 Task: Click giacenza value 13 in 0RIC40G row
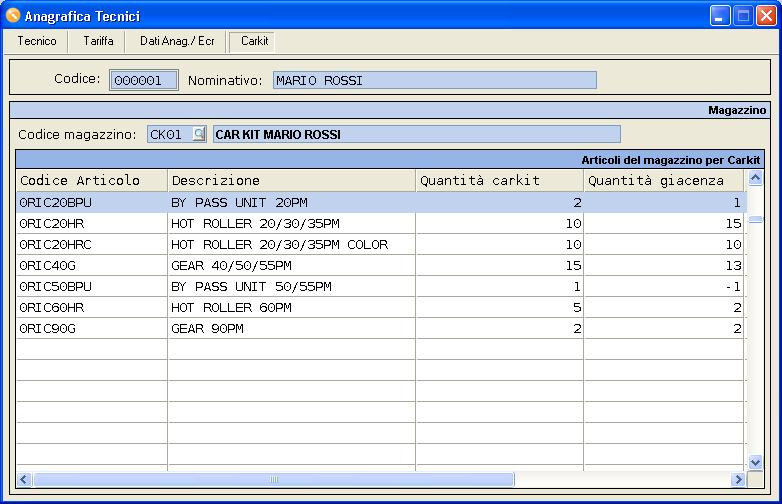point(733,265)
